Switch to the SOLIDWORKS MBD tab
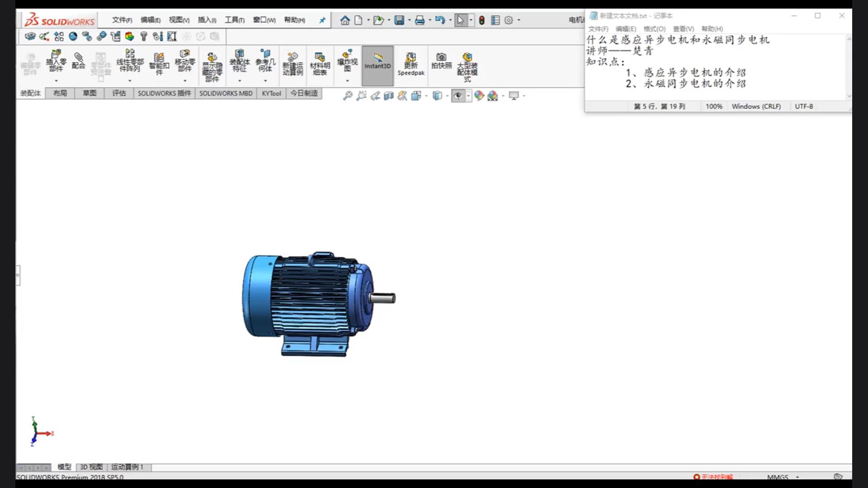 tap(226, 93)
